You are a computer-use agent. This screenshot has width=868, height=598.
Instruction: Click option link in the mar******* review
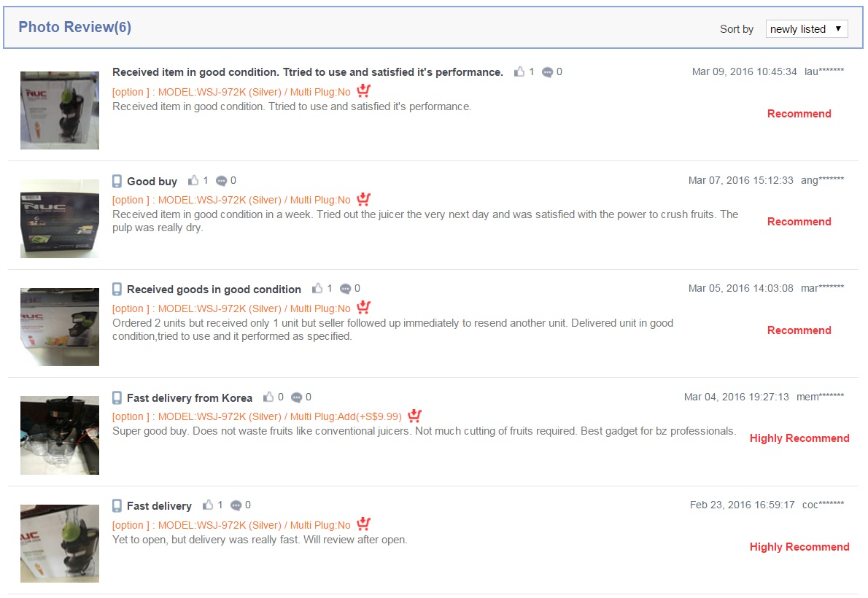(231, 308)
